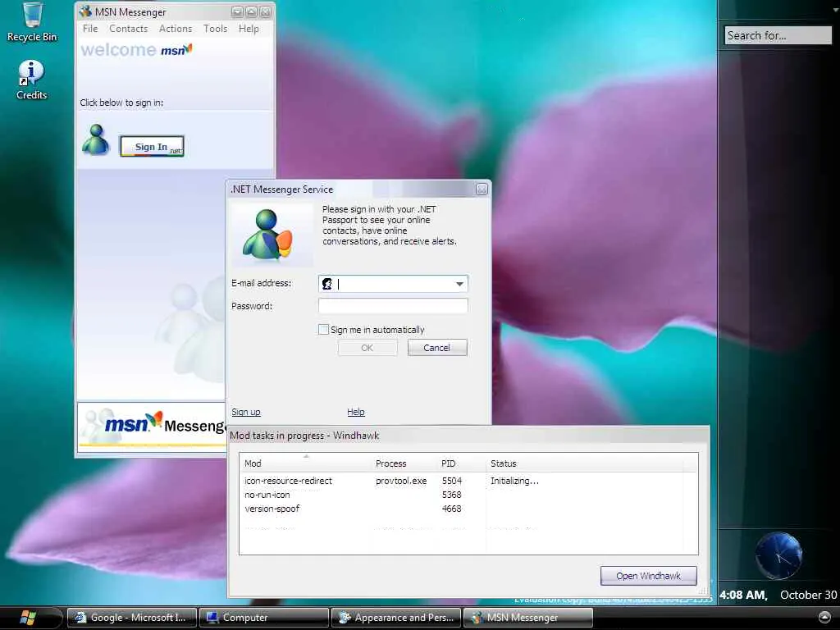Open the Credits desktop shortcut
This screenshot has width=840, height=630.
[x=32, y=80]
